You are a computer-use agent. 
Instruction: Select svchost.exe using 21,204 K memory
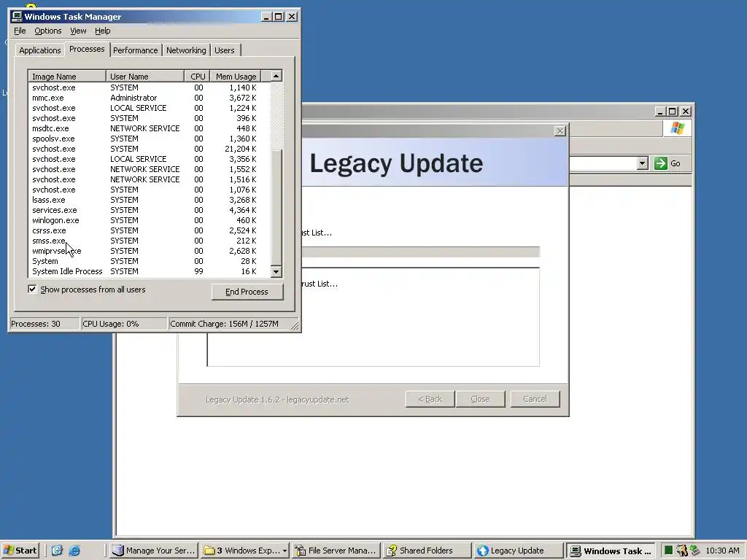tap(149, 149)
